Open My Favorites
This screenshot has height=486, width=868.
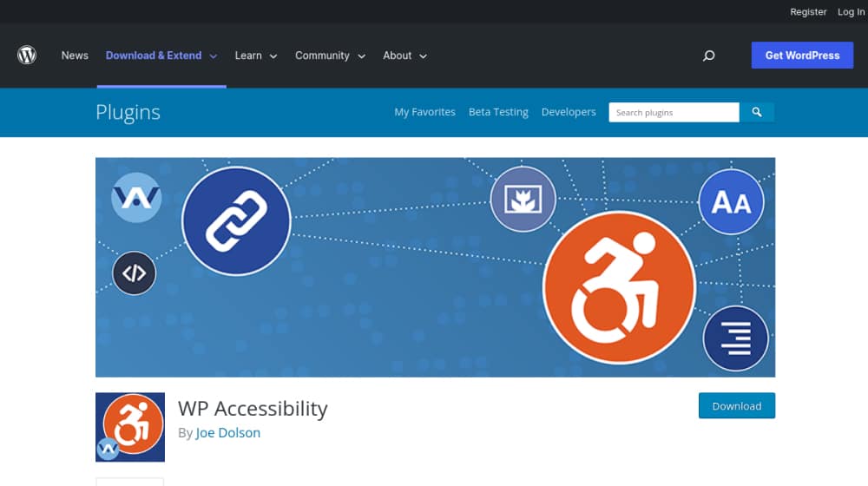coord(424,112)
